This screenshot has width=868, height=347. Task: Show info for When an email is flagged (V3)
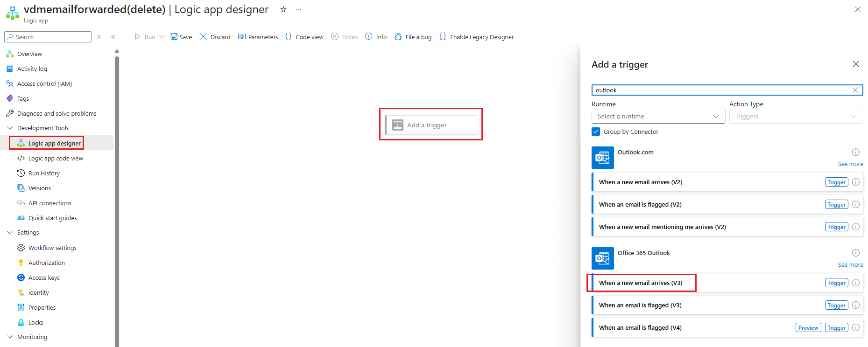(x=856, y=305)
